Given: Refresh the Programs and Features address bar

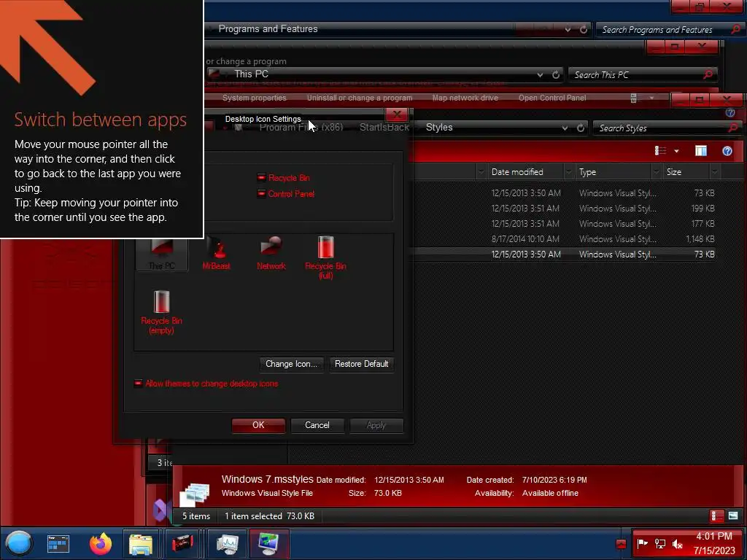Looking at the screenshot, I should click(x=583, y=29).
